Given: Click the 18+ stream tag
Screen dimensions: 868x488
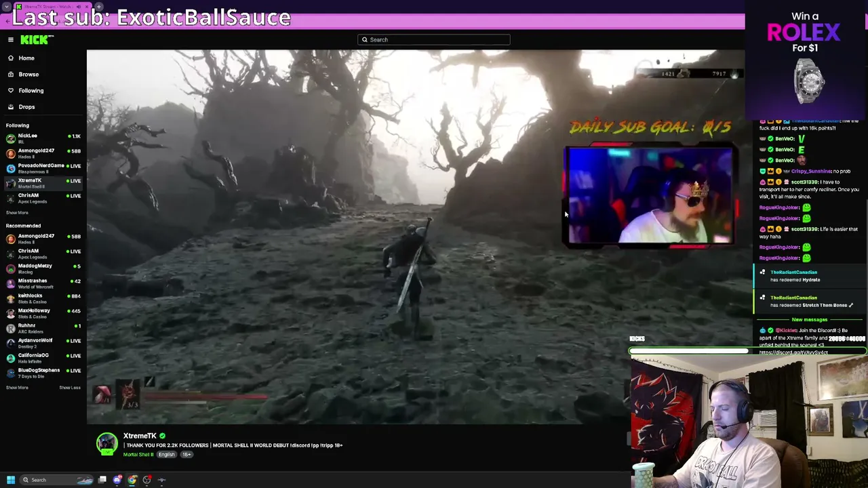Looking at the screenshot, I should (186, 455).
